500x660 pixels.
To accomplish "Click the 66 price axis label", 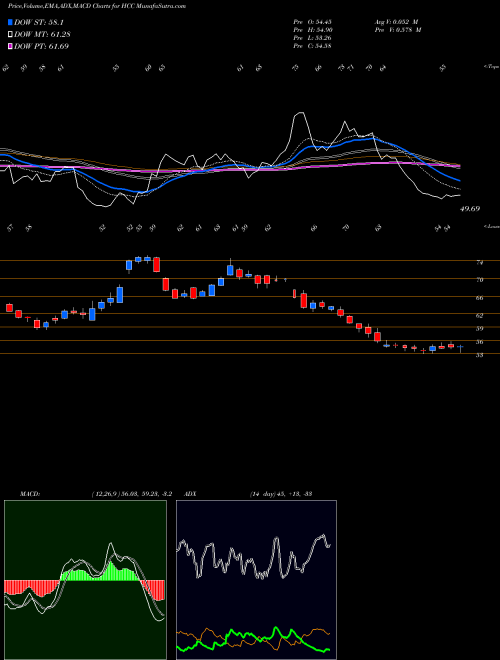I will (479, 298).
